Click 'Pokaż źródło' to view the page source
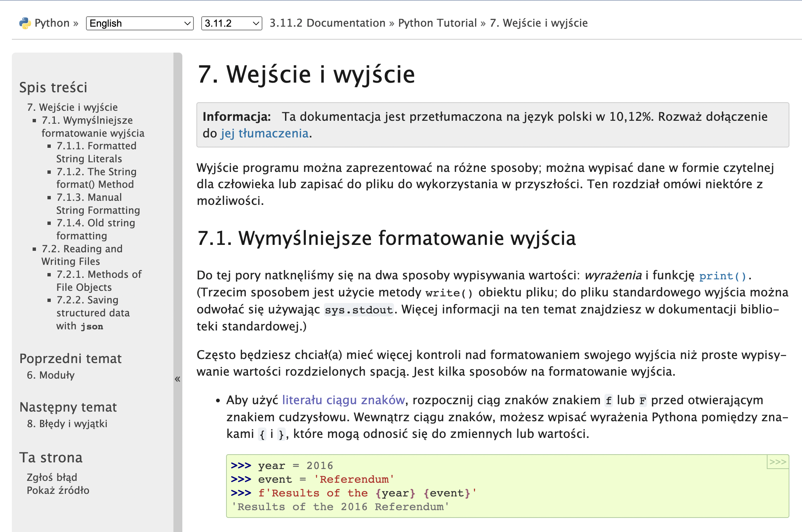 click(58, 491)
